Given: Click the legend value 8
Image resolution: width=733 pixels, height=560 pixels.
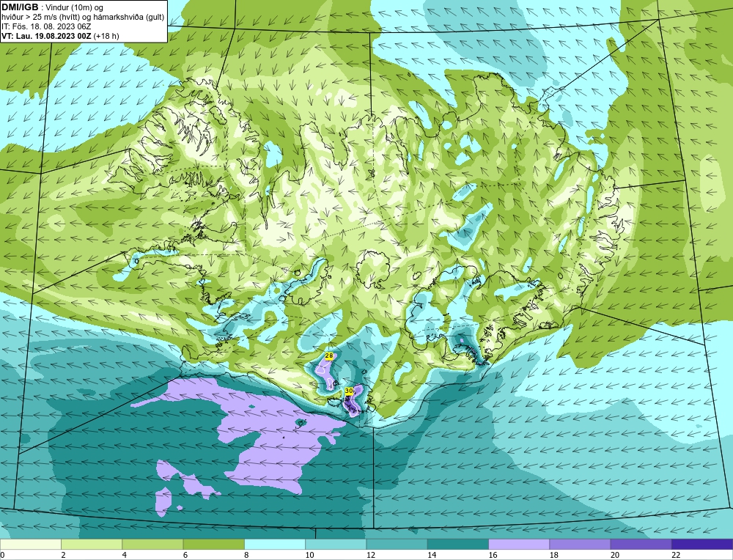Looking at the screenshot, I should [246, 555].
